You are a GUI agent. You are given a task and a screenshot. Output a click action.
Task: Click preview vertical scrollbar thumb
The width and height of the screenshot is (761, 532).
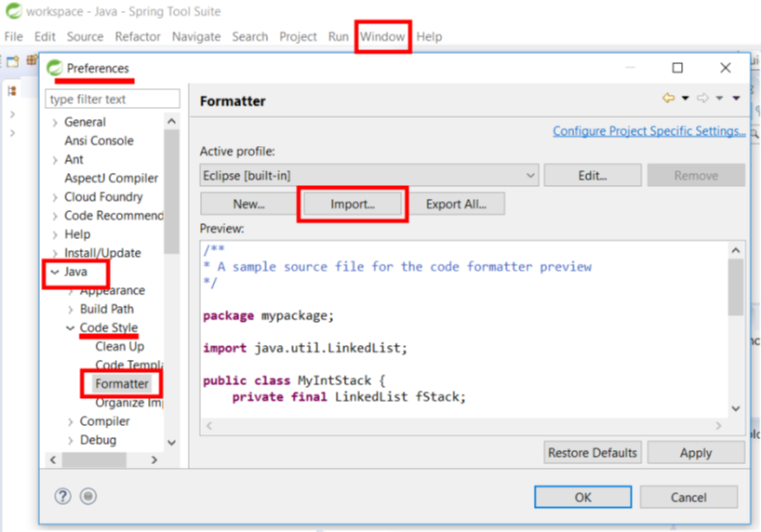coord(736,286)
